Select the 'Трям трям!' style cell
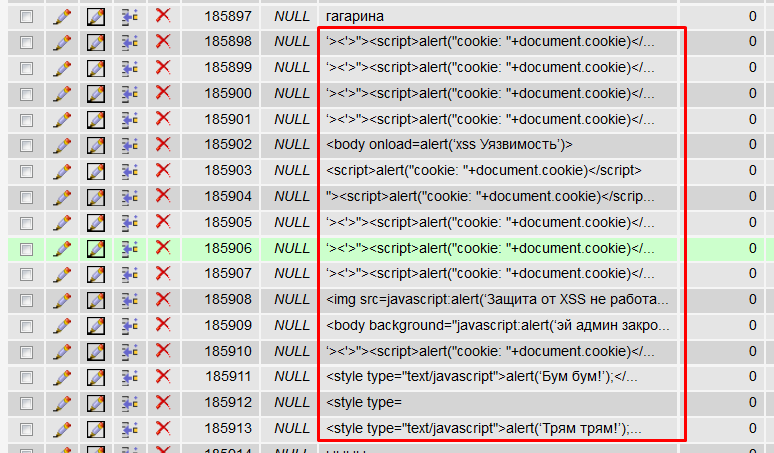Viewport: 774px width, 453px height. click(484, 428)
